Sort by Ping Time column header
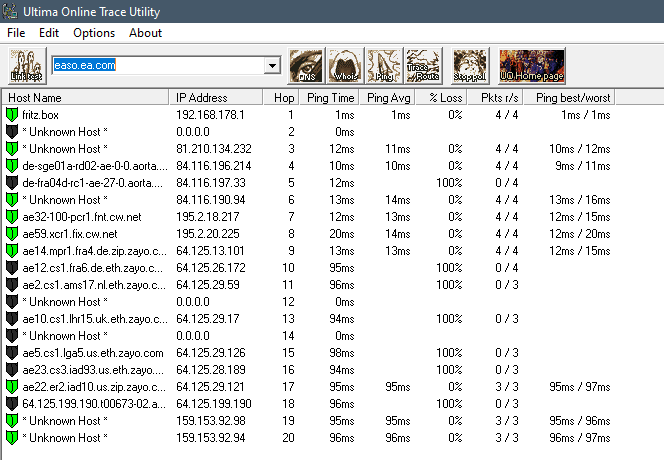This screenshot has height=460, width=664. click(329, 98)
